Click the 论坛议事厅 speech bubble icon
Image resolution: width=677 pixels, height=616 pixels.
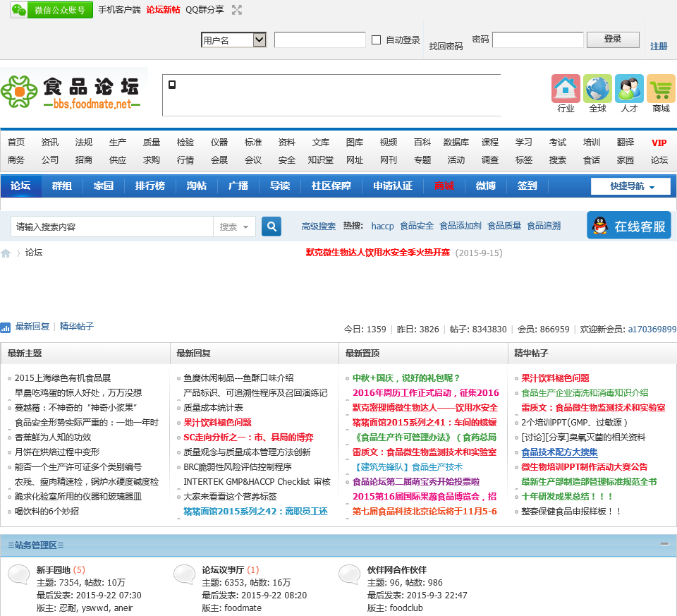[184, 574]
